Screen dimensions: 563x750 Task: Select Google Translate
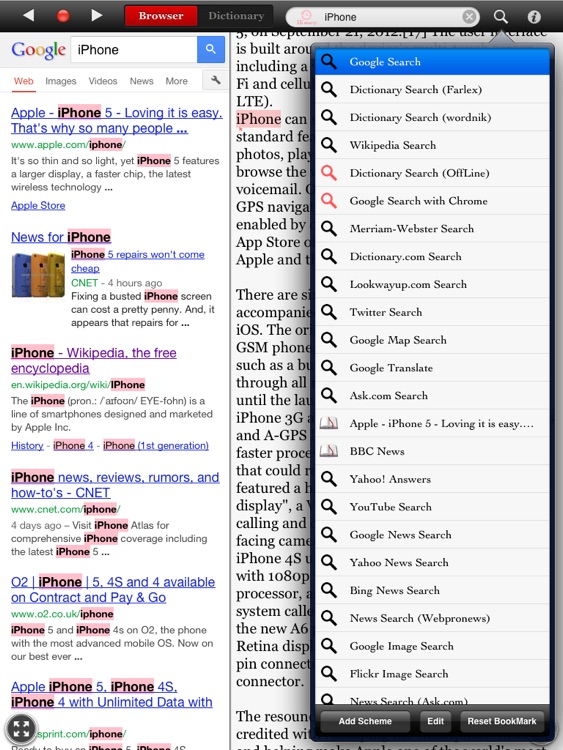(432, 367)
